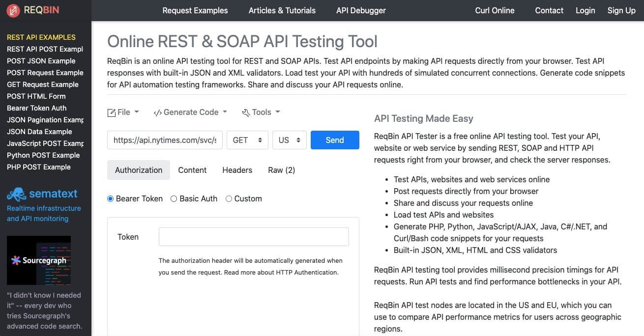Focus the API URL input field
Viewport: 644px width, 336px height.
pos(165,140)
